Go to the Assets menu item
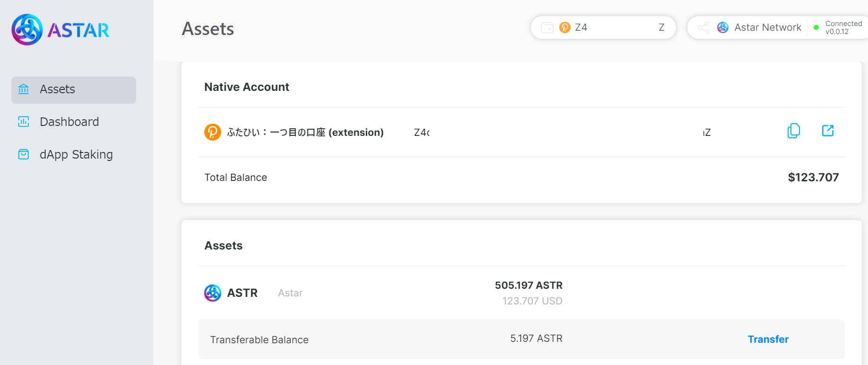This screenshot has width=868, height=365. (x=74, y=89)
